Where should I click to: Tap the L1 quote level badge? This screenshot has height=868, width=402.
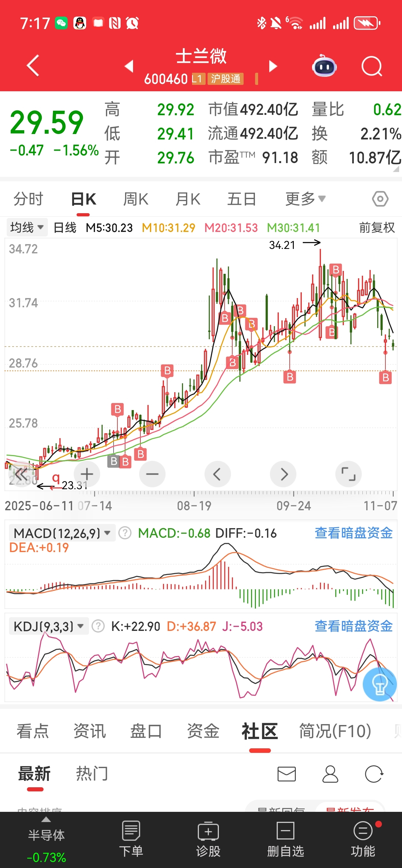pyautogui.click(x=198, y=79)
